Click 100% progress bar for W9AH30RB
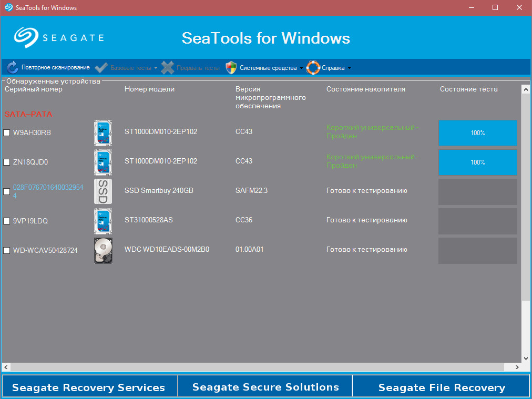Viewport: 532px width, 399px height. coord(478,132)
